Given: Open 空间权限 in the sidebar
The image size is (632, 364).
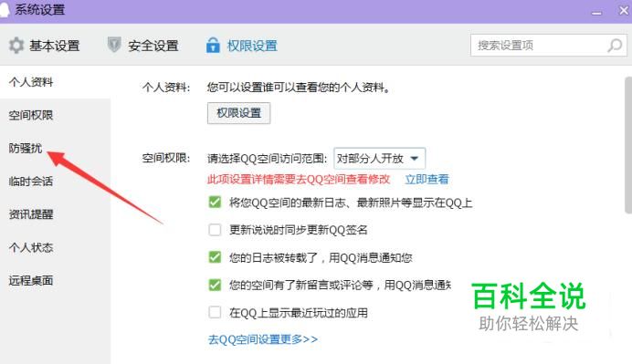Looking at the screenshot, I should click(x=55, y=115).
